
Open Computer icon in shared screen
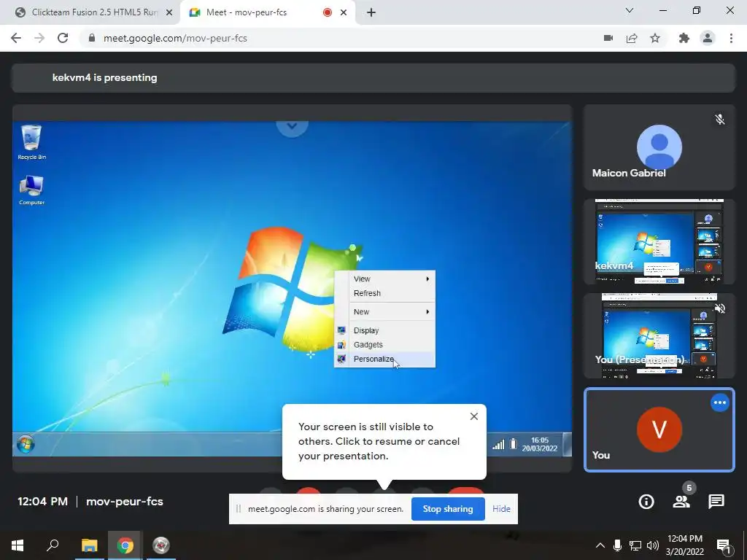coord(32,190)
